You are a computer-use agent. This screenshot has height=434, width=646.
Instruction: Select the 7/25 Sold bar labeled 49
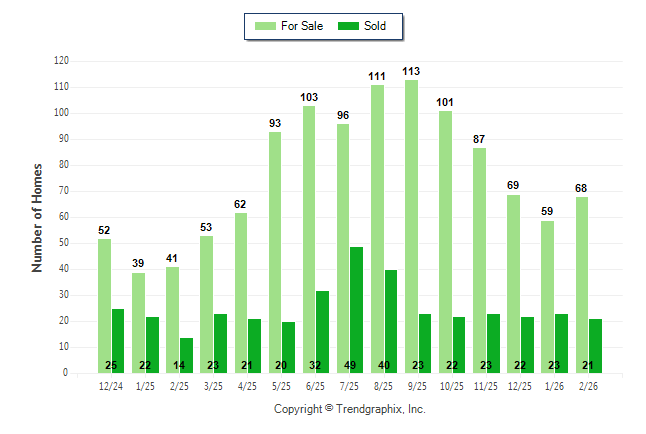(357, 310)
